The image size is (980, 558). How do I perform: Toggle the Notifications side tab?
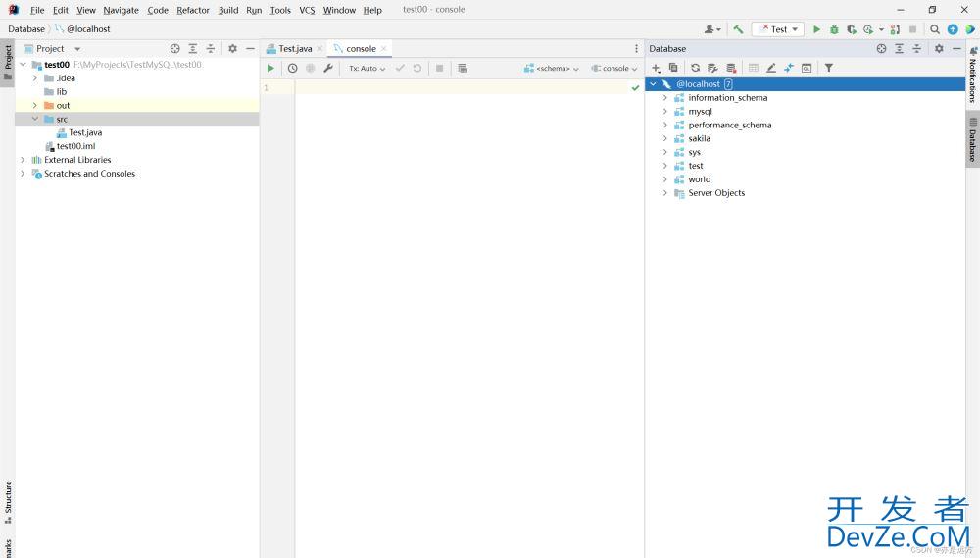(972, 74)
